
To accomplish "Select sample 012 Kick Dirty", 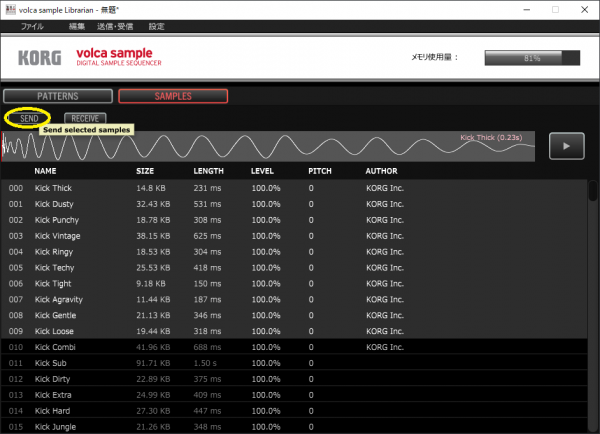I will point(294,379).
